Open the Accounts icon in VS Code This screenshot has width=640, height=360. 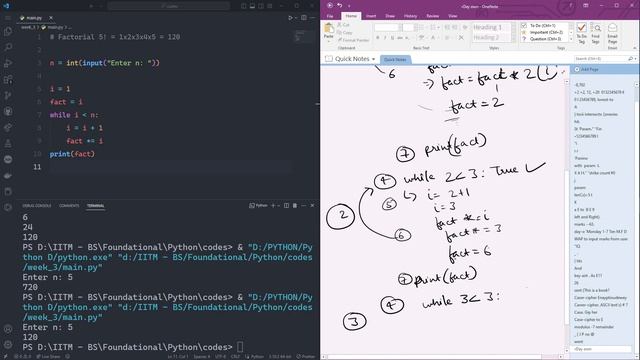(8, 329)
